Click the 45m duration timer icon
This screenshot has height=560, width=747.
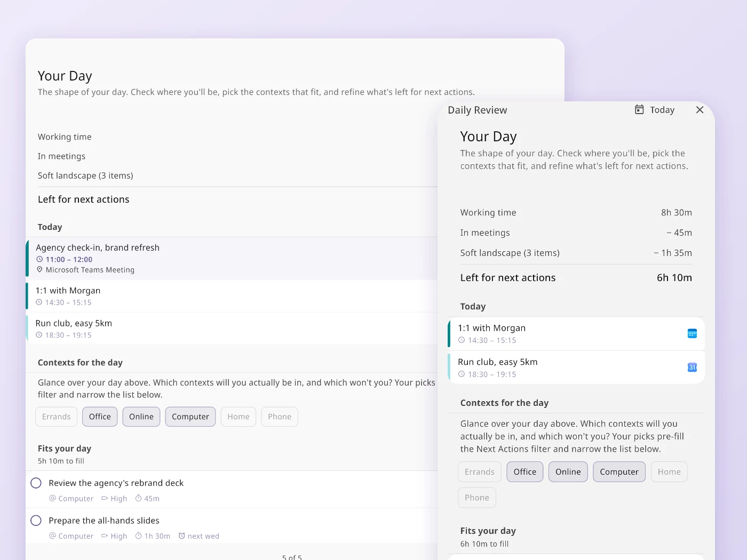pyautogui.click(x=138, y=498)
